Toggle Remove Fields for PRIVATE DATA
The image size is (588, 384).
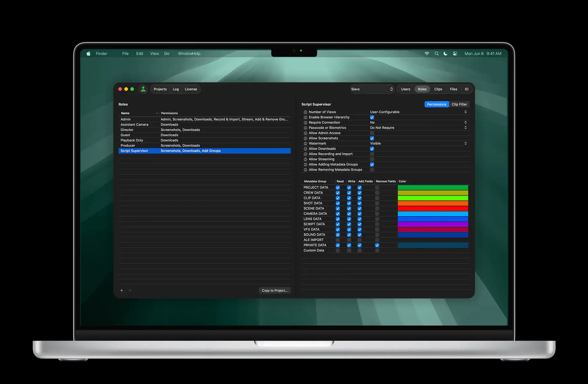click(x=377, y=245)
